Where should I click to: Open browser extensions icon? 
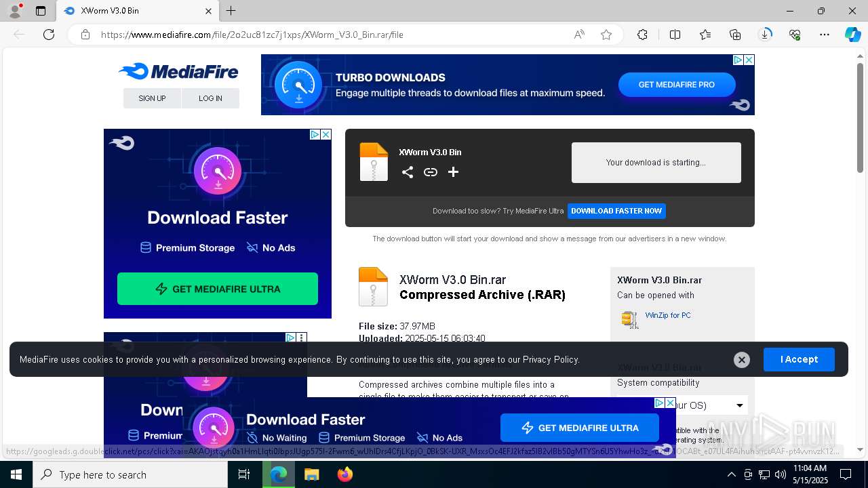point(642,35)
